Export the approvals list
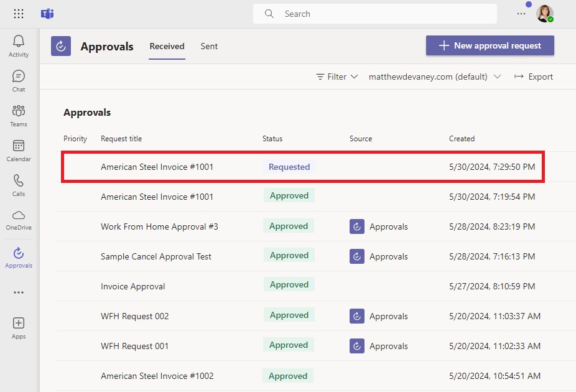Viewport: 576px width, 392px height. point(533,77)
